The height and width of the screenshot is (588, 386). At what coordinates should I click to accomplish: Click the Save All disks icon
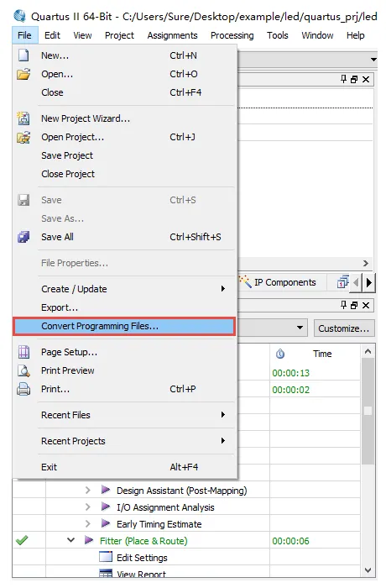point(23,237)
